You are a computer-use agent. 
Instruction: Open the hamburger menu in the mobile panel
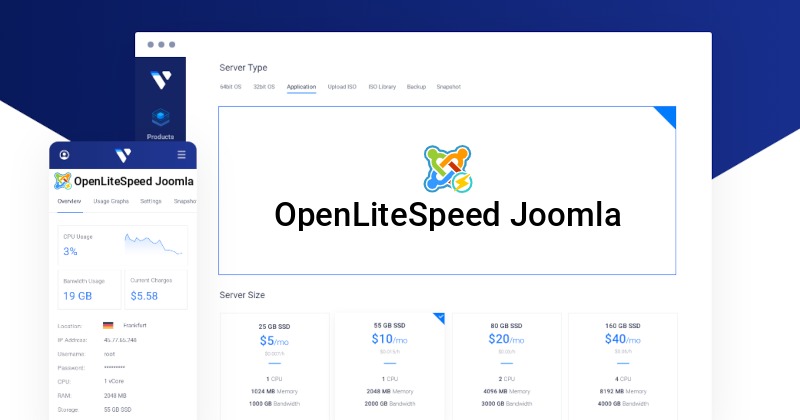[181, 155]
